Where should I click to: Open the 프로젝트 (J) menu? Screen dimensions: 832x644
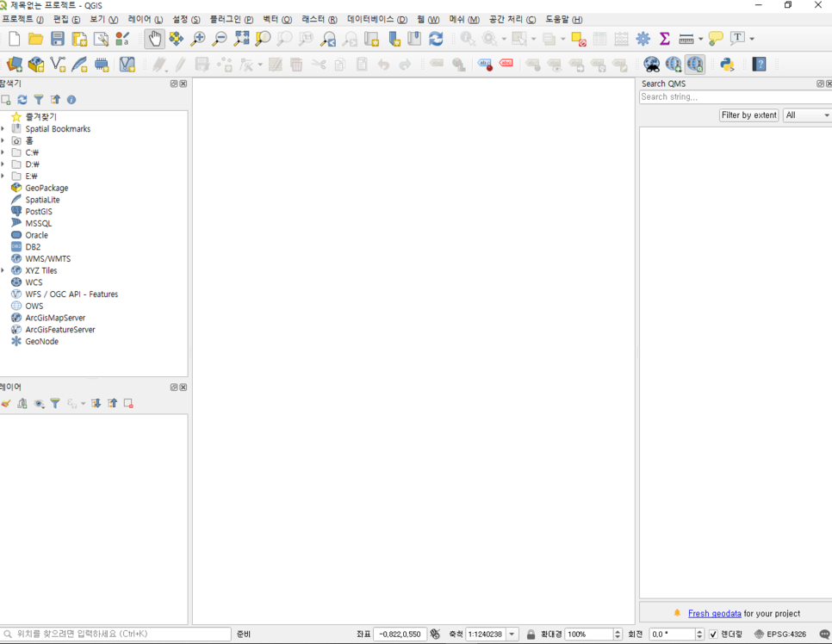22,20
